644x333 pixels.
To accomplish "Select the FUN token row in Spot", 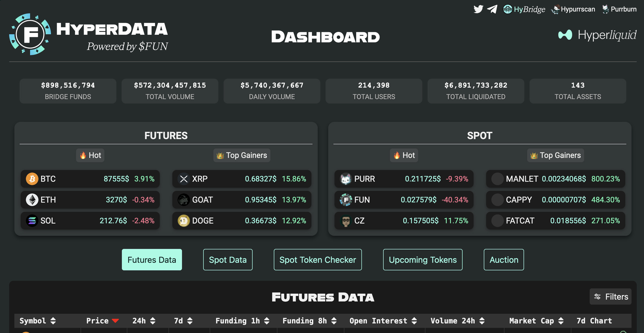I will coord(404,200).
